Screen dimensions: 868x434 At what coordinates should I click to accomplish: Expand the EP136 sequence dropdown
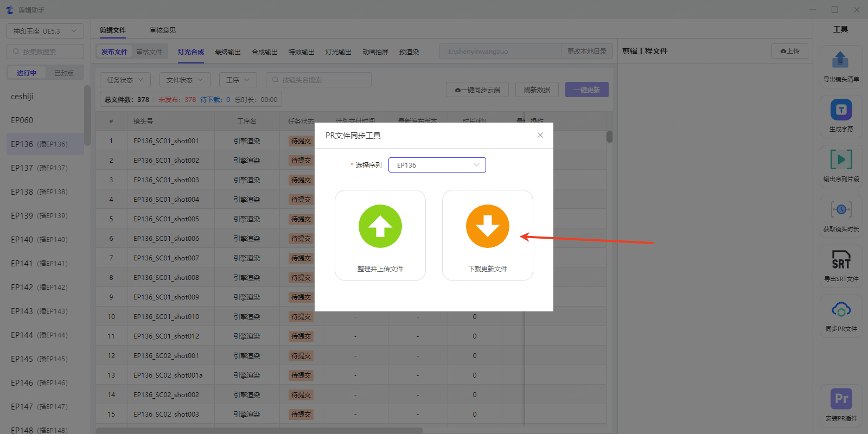coord(437,165)
